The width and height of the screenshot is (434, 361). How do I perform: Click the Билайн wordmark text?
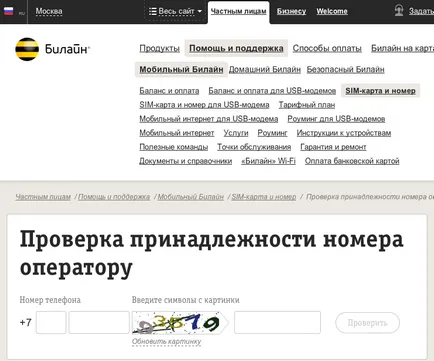coord(67,49)
